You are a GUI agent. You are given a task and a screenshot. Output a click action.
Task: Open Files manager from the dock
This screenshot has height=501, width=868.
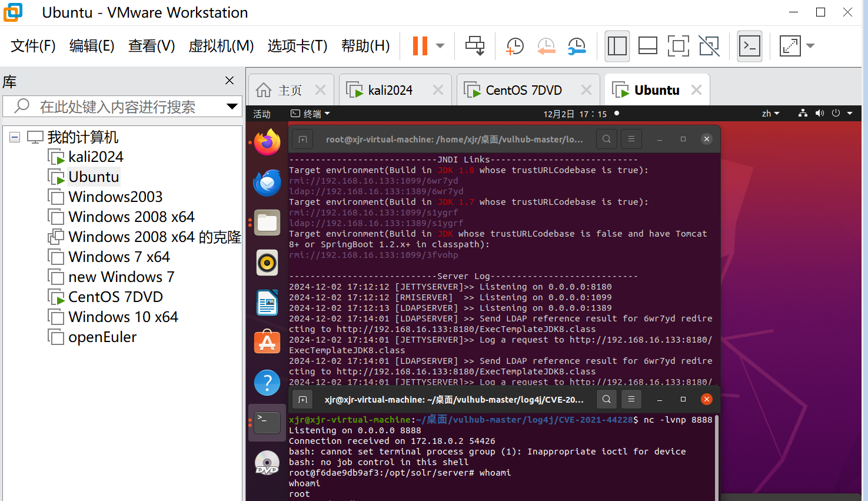[267, 223]
